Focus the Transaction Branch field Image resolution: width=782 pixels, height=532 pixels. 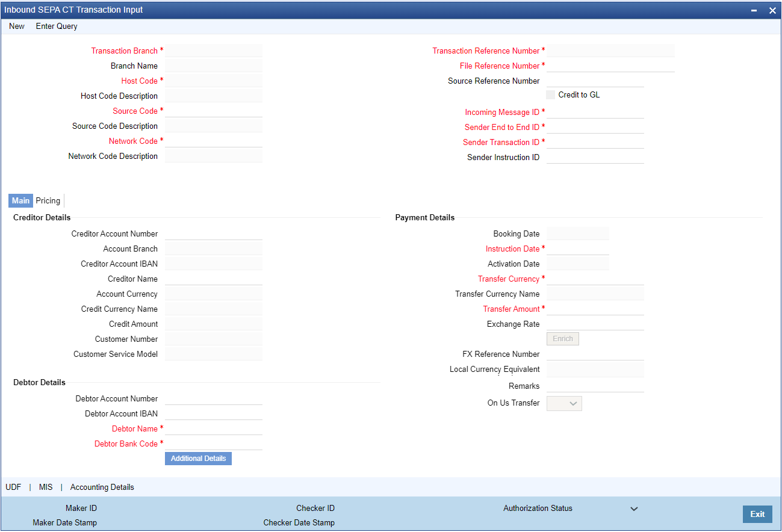click(214, 51)
